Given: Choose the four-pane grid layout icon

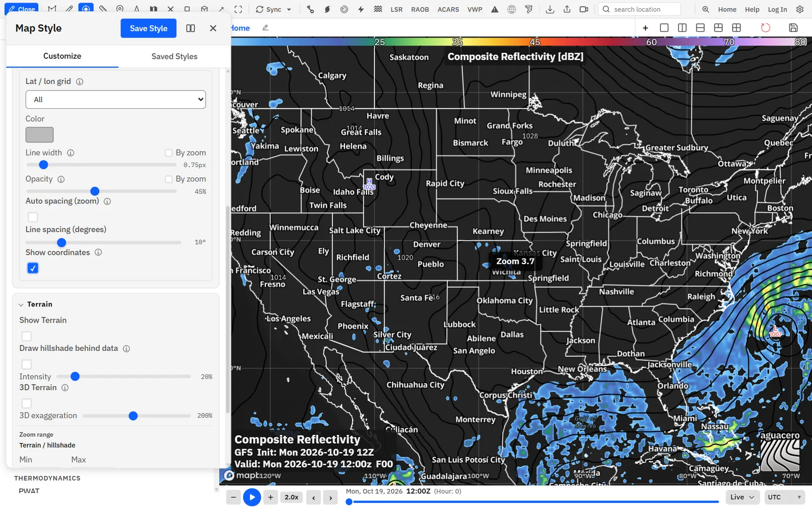Looking at the screenshot, I should tap(736, 27).
